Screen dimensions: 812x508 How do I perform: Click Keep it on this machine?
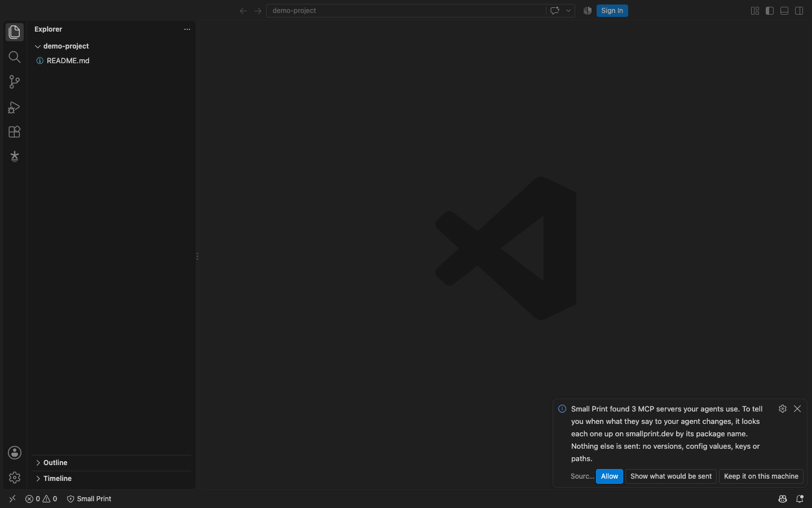761,476
